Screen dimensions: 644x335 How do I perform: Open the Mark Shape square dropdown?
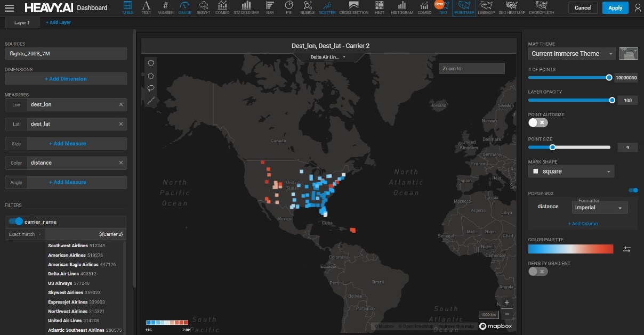(571, 171)
